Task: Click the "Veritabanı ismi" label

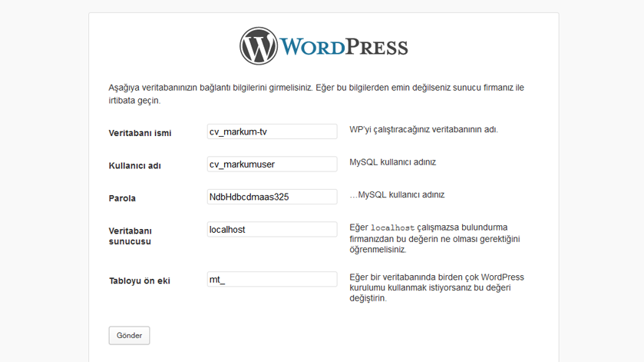Action: 140,133
